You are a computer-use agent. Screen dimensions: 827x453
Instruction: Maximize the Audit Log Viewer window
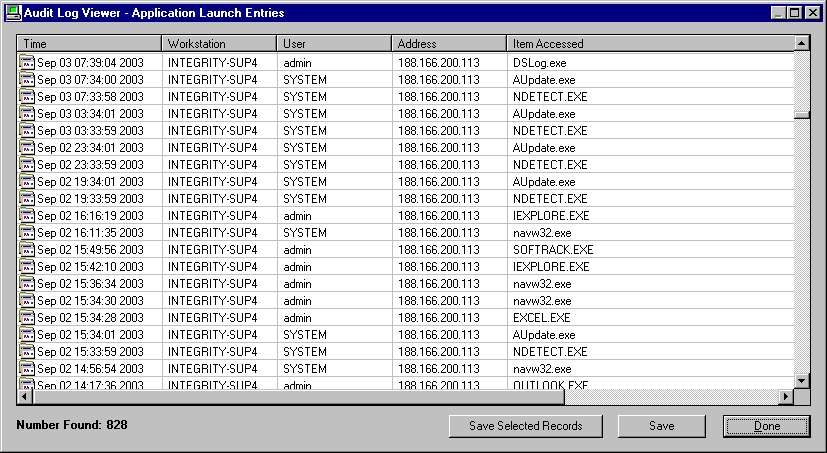click(794, 13)
